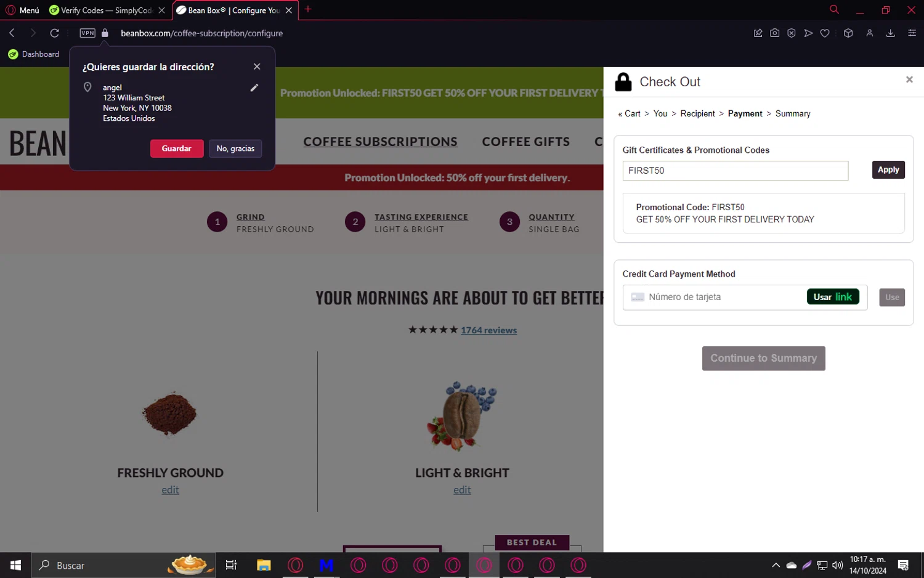Reload the current page
This screenshot has height=578, width=924.
54,33
